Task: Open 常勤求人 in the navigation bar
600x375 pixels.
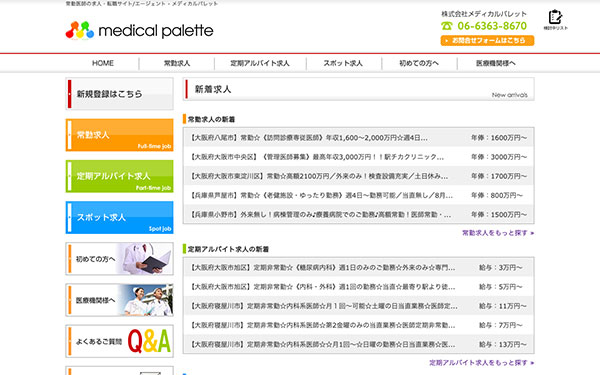Action: tap(177, 63)
